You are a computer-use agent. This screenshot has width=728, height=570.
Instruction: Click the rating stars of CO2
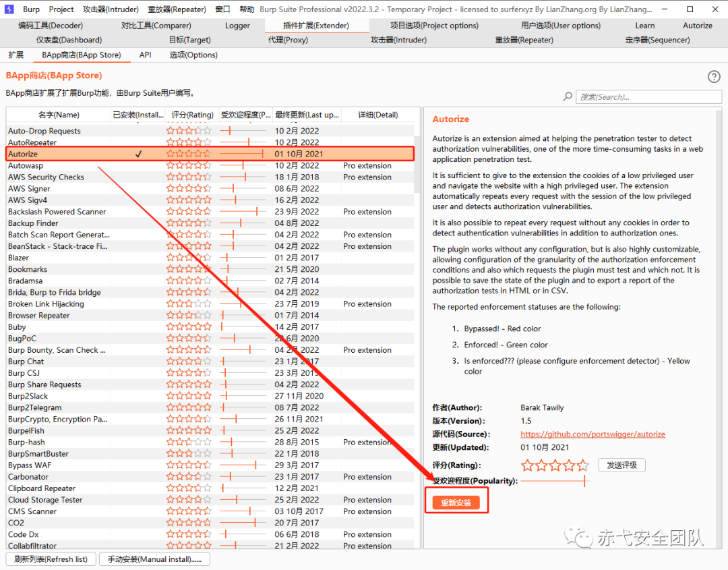click(189, 523)
